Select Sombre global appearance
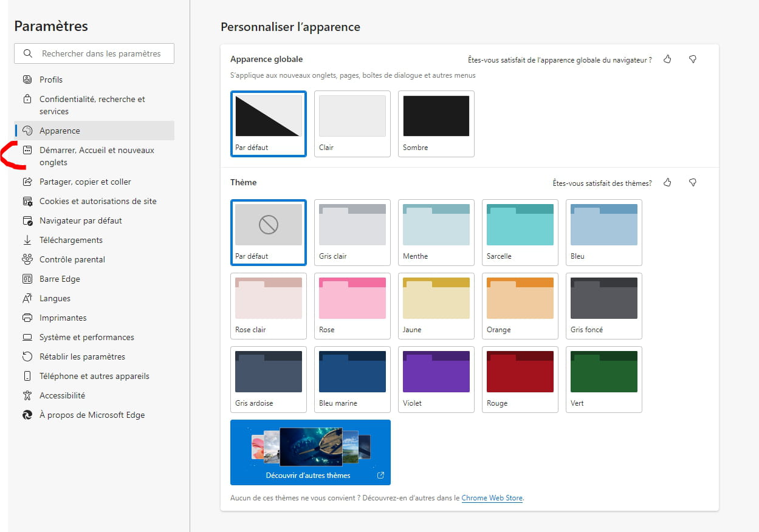759x532 pixels. [x=436, y=124]
